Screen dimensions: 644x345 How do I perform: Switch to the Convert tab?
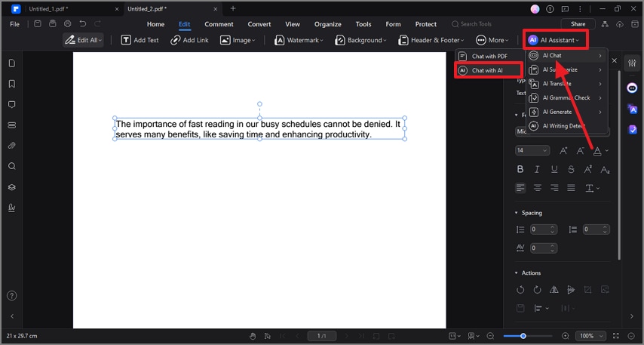pos(259,24)
